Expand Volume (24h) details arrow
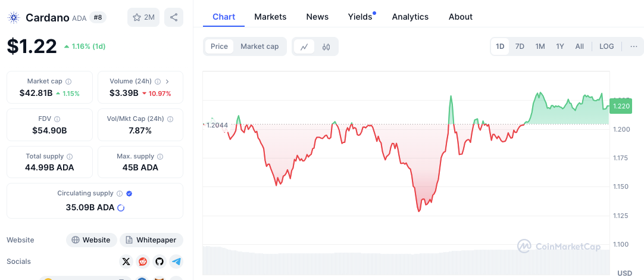 click(167, 82)
